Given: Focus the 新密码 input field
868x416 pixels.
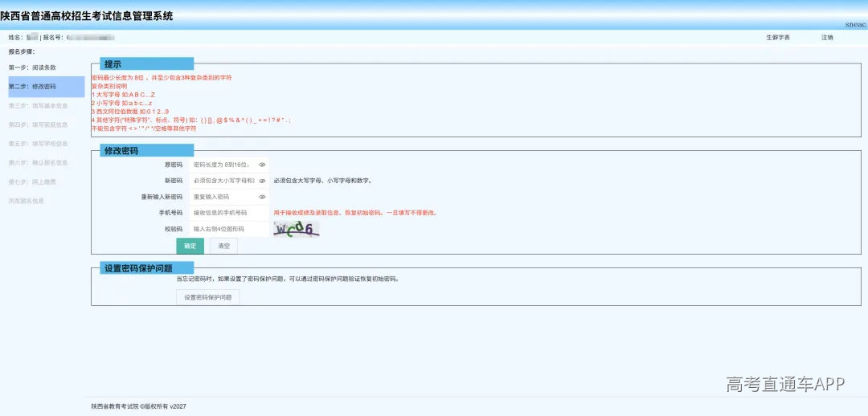Looking at the screenshot, I should coord(229,181).
